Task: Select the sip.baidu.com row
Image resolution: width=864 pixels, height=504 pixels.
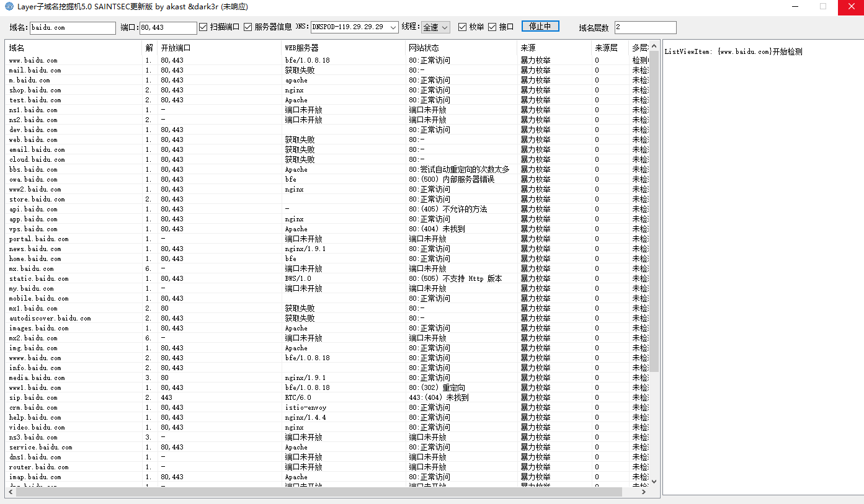Action: pyautogui.click(x=327, y=397)
